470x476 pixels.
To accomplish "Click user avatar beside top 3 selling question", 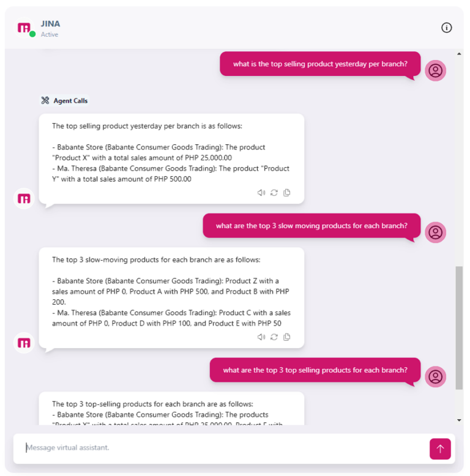I will tap(435, 377).
